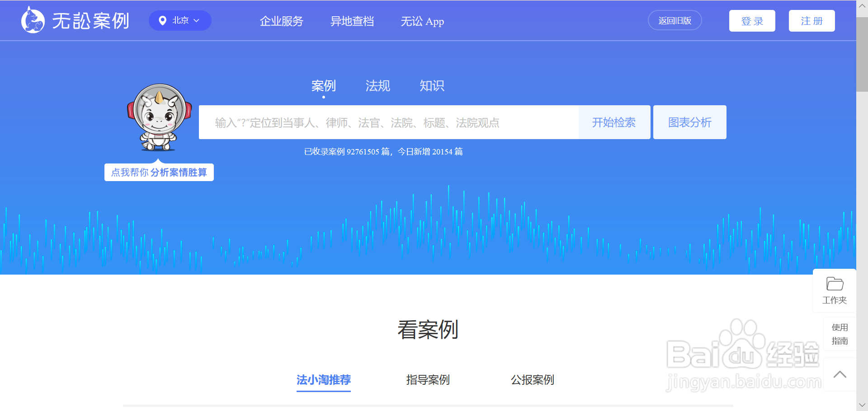This screenshot has height=411, width=868.
Task: Click the 图表分析 button
Action: (689, 122)
